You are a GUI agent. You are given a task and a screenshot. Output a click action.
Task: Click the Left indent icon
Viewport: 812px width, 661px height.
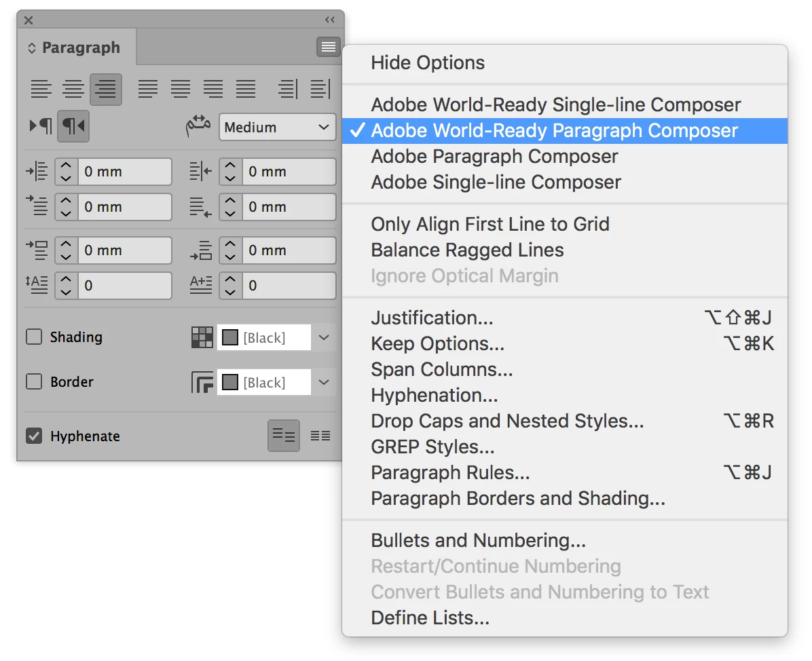pos(37,171)
